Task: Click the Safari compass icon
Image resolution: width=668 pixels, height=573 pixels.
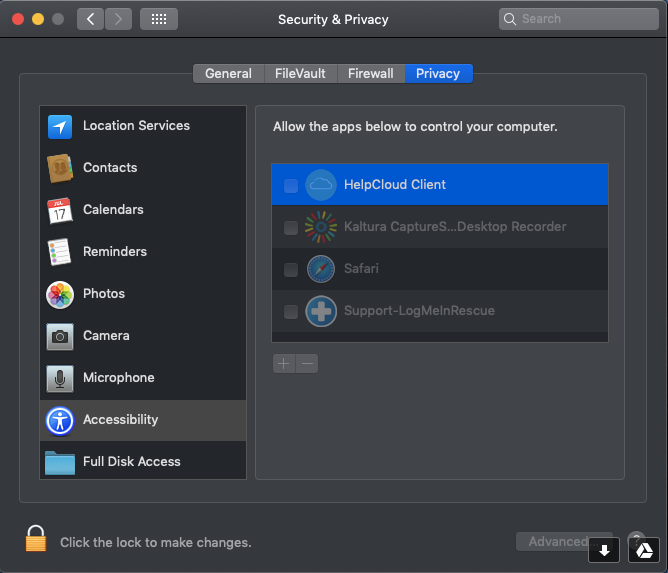Action: [321, 269]
